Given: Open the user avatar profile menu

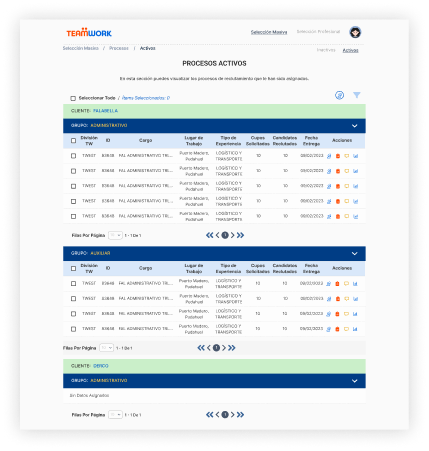Looking at the screenshot, I should coord(355,32).
